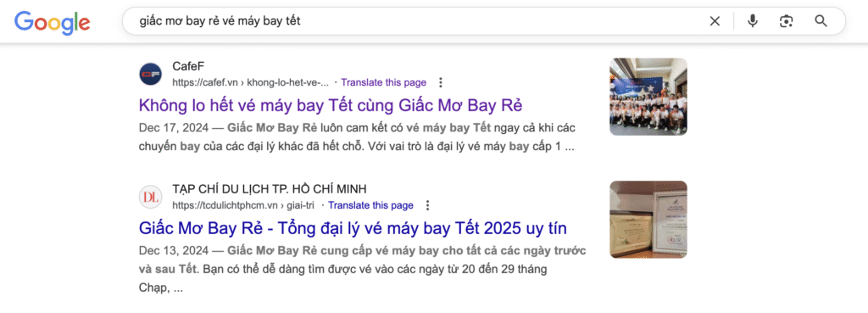Open 'Tổng đại lý vé máy bay Tết 2025' result
The image size is (868, 313).
(353, 228)
